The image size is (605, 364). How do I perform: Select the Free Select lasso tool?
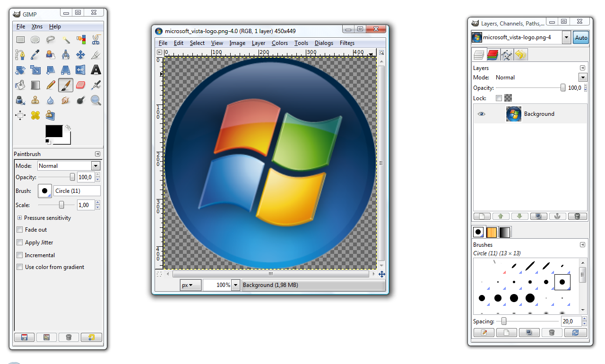[x=51, y=40]
